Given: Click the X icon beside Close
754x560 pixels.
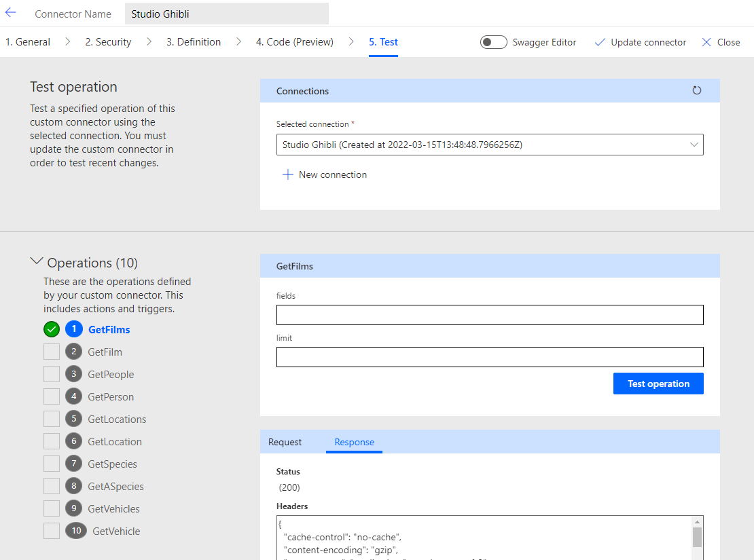Looking at the screenshot, I should tap(706, 42).
